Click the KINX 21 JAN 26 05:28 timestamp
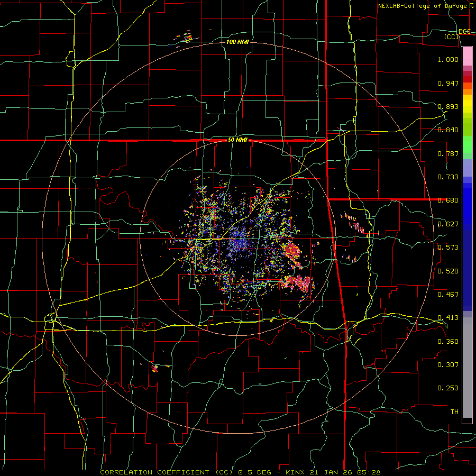 pyautogui.click(x=333, y=472)
